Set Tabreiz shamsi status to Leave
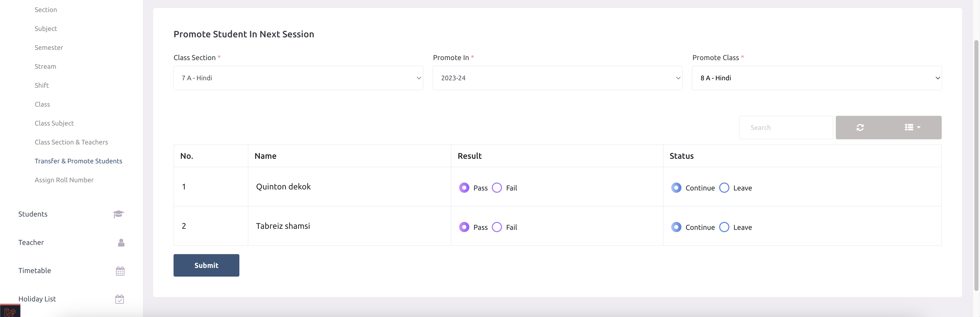This screenshot has width=980, height=317. [724, 227]
